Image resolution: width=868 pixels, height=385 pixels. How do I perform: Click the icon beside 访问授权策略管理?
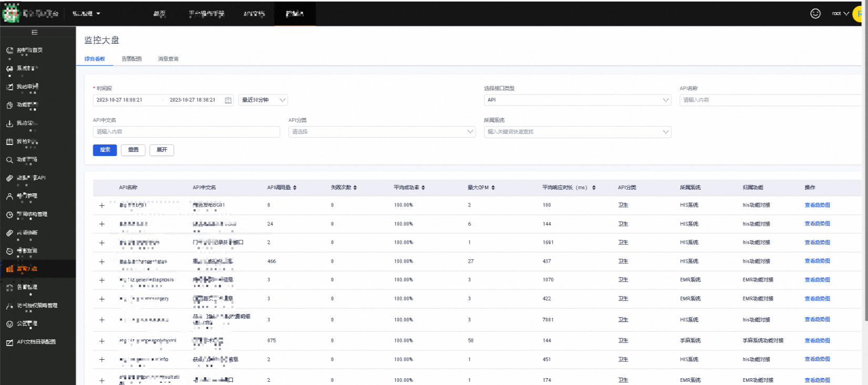coord(9,306)
